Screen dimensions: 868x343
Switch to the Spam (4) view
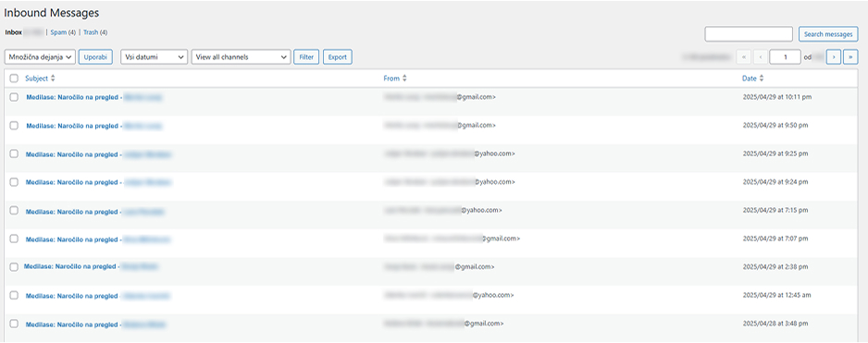[x=63, y=32]
